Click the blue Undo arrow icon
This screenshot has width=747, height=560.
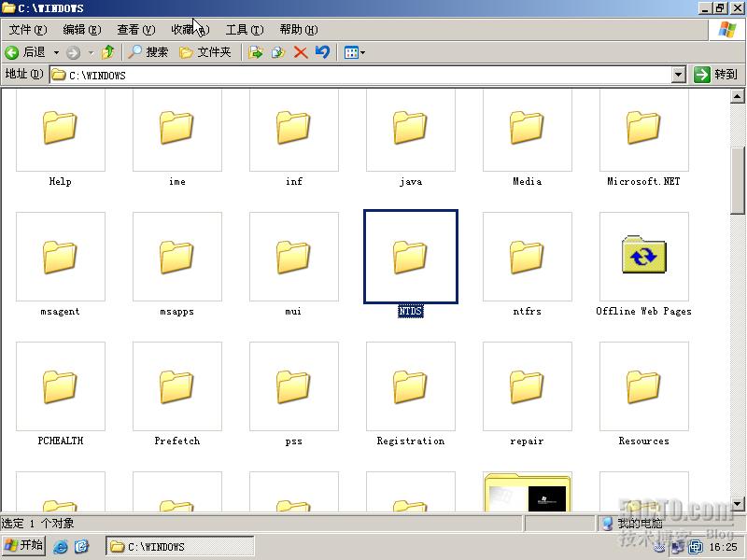[322, 51]
